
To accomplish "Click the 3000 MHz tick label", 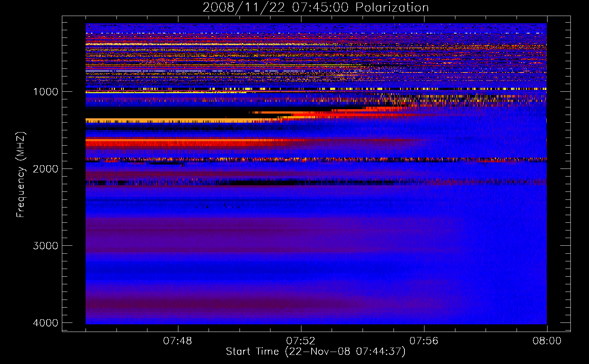I will (46, 246).
